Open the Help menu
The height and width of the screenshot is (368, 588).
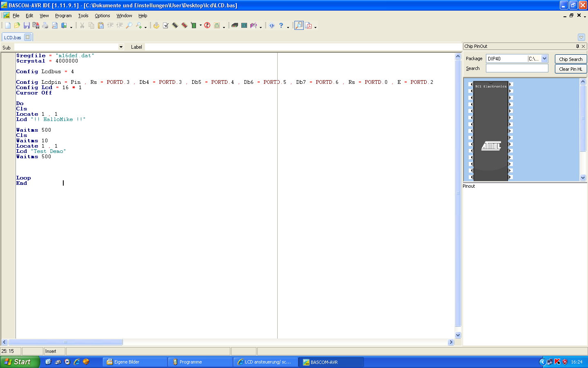pos(143,16)
